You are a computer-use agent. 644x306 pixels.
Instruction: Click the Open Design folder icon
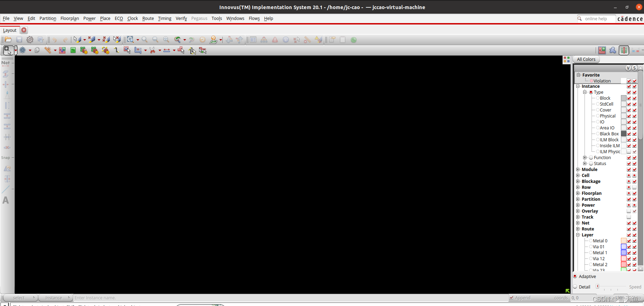click(x=8, y=40)
